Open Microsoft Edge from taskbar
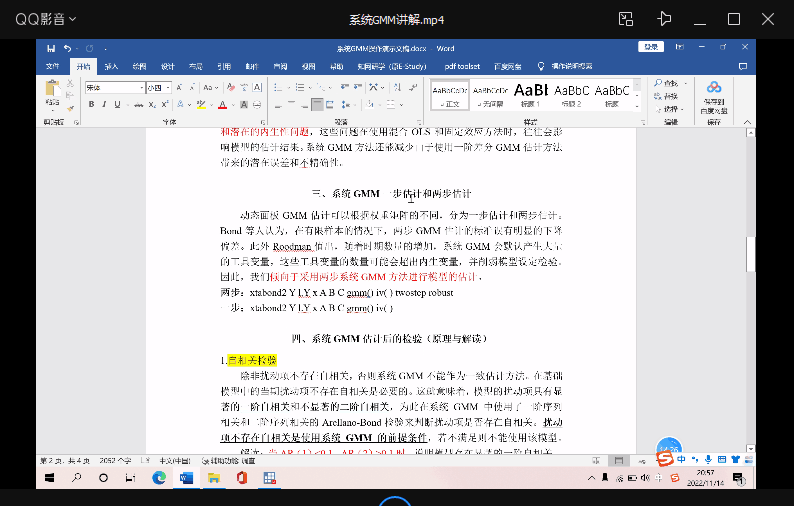This screenshot has width=794, height=506. tap(159, 478)
